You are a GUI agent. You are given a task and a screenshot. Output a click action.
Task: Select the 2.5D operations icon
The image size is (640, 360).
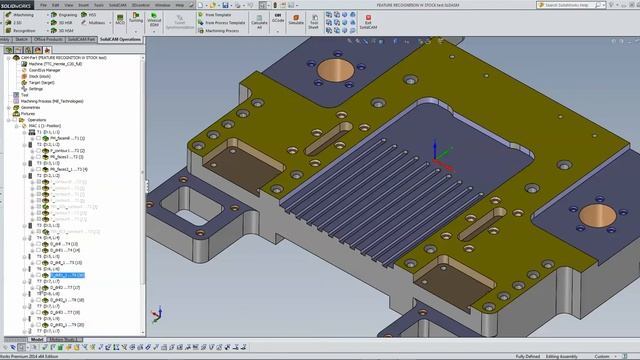tap(8, 22)
